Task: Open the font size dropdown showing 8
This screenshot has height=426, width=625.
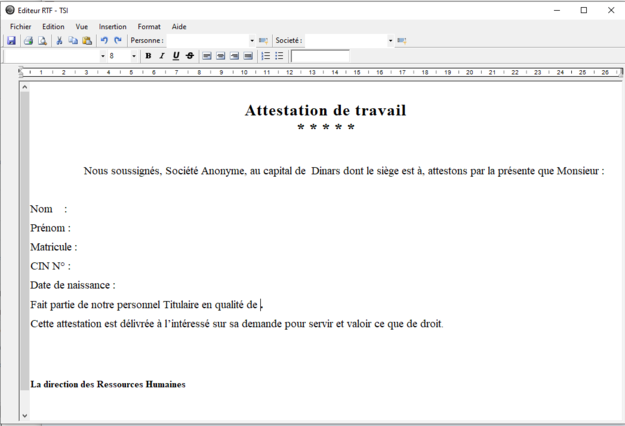Action: click(134, 56)
